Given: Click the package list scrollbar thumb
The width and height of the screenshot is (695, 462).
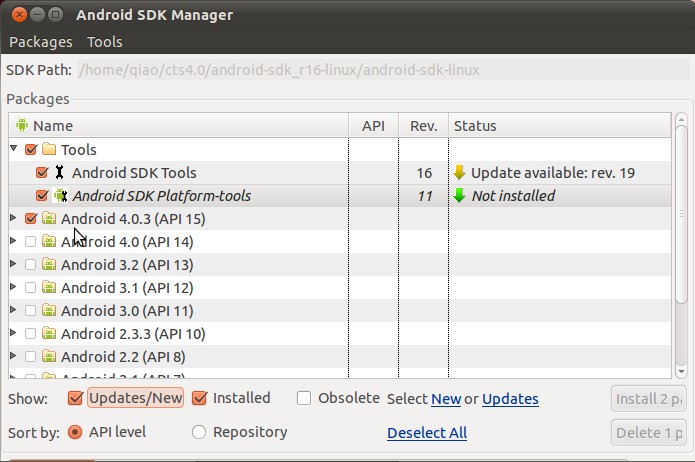Looking at the screenshot, I should coord(681,214).
